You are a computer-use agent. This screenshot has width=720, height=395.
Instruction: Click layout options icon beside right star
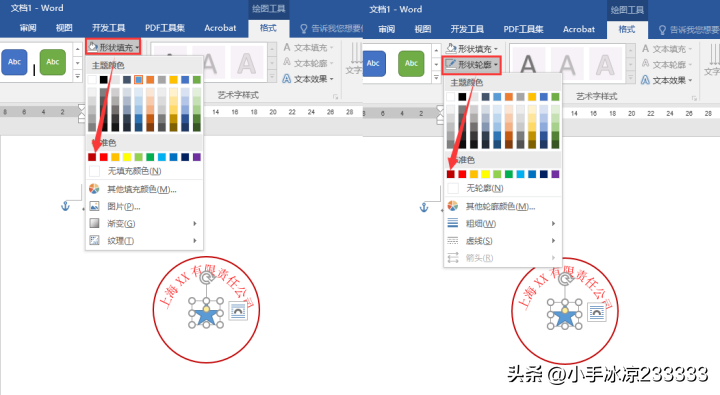click(596, 313)
